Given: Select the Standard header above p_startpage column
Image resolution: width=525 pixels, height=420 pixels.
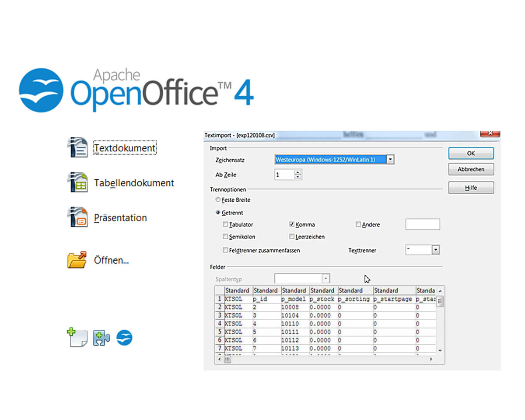Looking at the screenshot, I should [394, 290].
